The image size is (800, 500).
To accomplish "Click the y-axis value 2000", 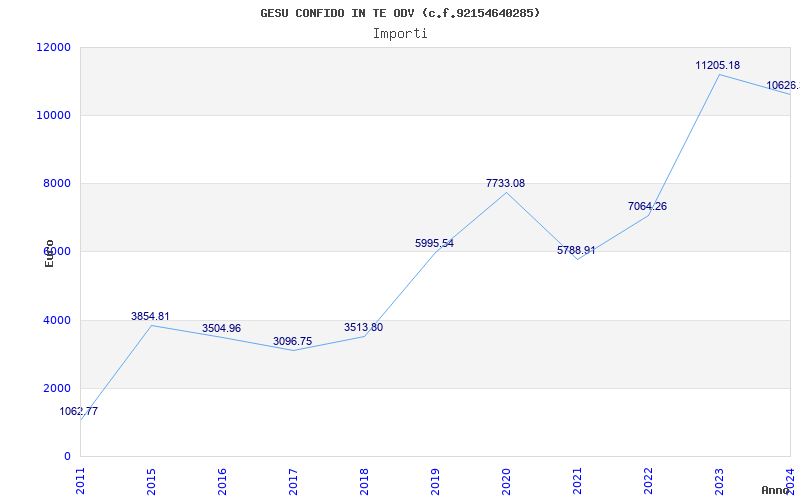I will [57, 388].
